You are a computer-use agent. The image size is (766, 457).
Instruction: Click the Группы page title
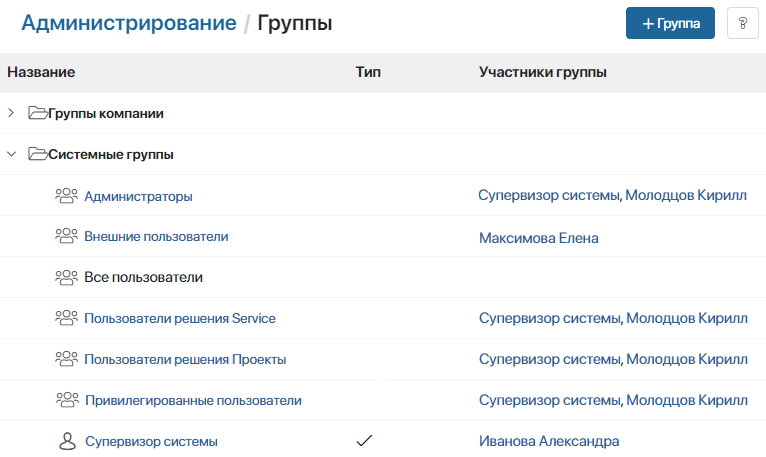point(295,23)
